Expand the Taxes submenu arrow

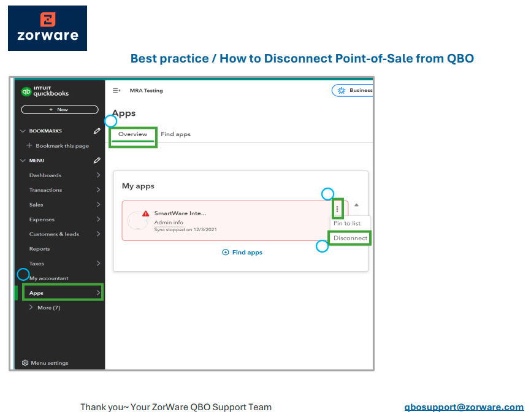click(98, 263)
